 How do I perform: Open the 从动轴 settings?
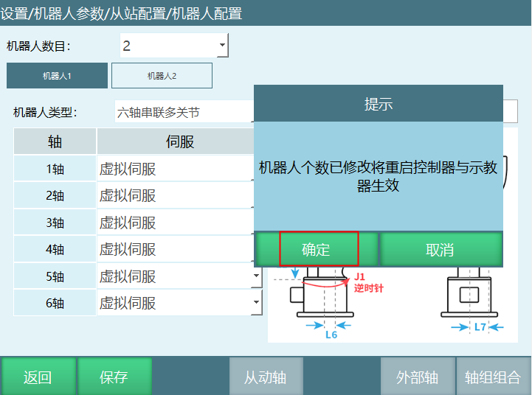(x=266, y=377)
